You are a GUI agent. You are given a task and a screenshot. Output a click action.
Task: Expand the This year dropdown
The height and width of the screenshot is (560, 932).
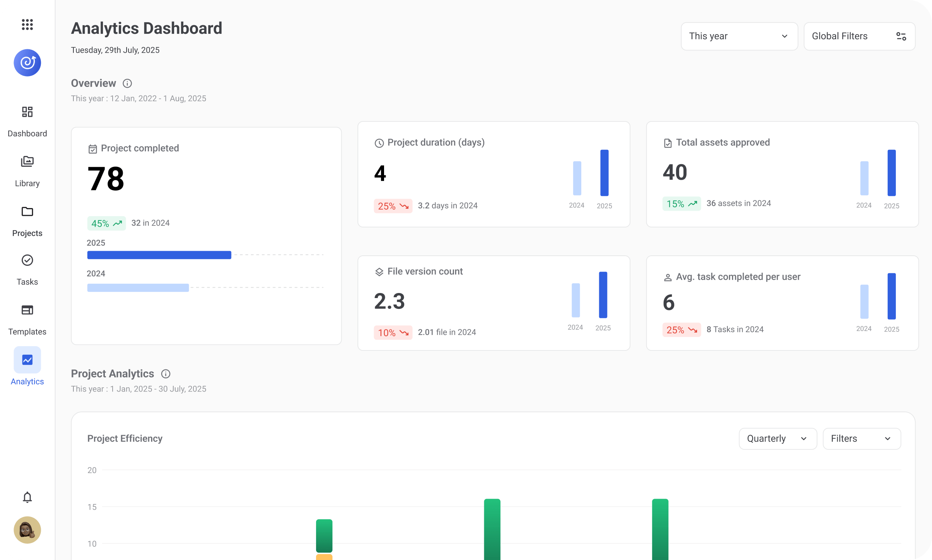(x=739, y=36)
